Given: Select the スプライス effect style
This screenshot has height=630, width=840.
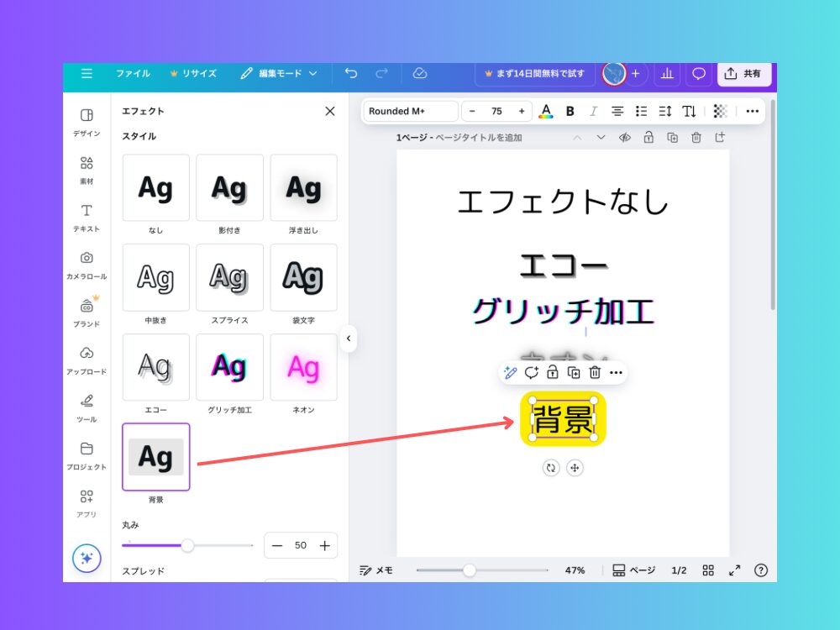Looking at the screenshot, I should pos(230,277).
